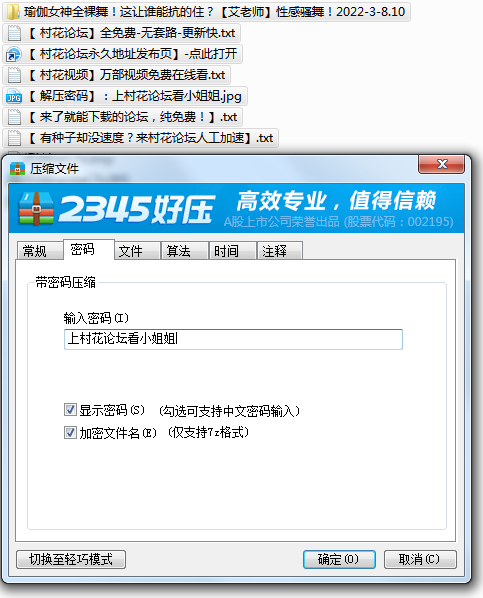Click the 来了就能下载的论坛 txt file icon
Image resolution: width=483 pixels, height=598 pixels.
(14, 117)
